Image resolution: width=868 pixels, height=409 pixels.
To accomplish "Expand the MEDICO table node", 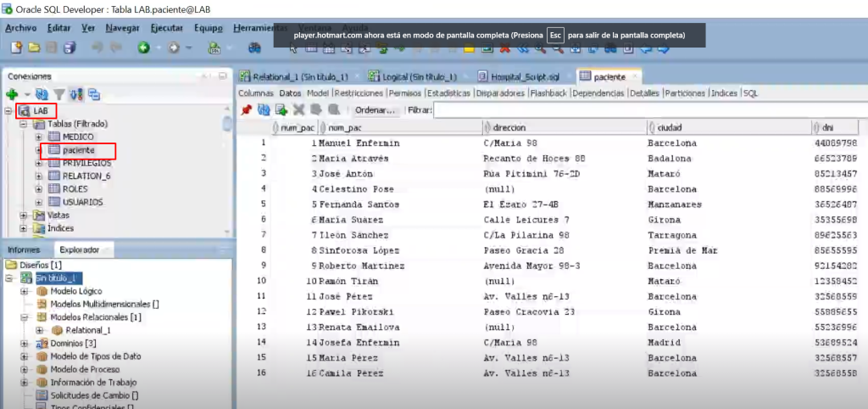I will [39, 137].
